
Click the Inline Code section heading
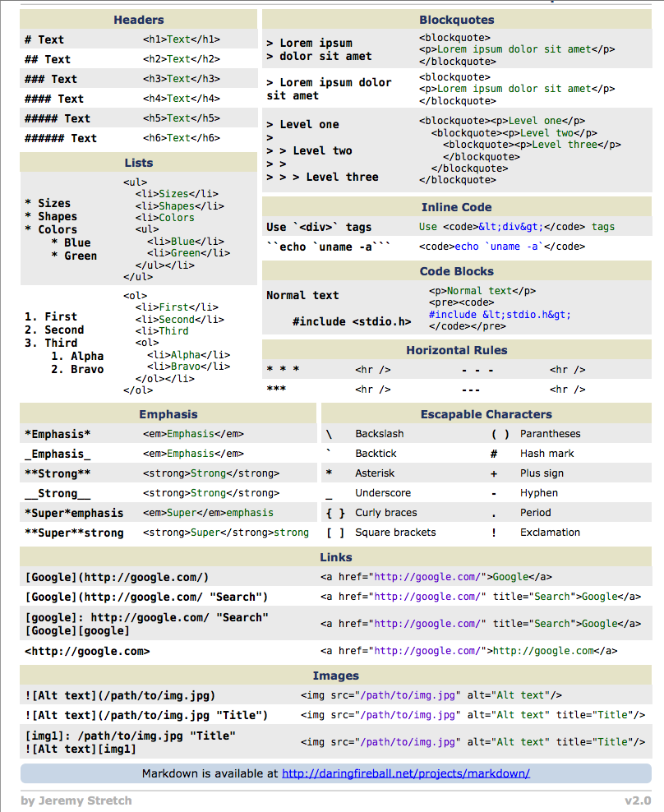click(456, 207)
